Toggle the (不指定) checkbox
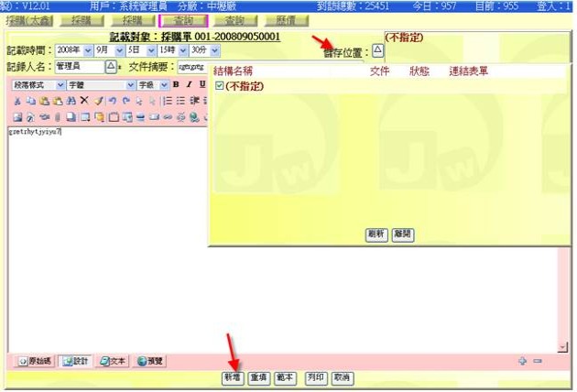 click(x=219, y=85)
